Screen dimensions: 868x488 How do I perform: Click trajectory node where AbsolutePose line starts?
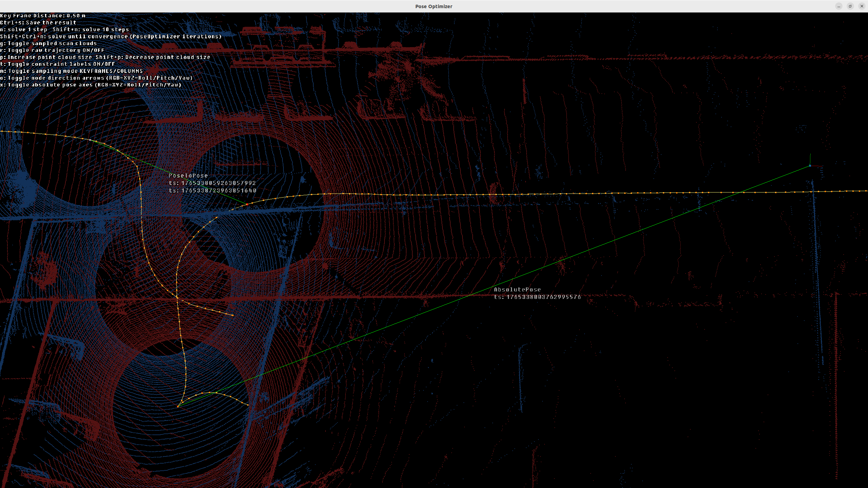point(178,406)
